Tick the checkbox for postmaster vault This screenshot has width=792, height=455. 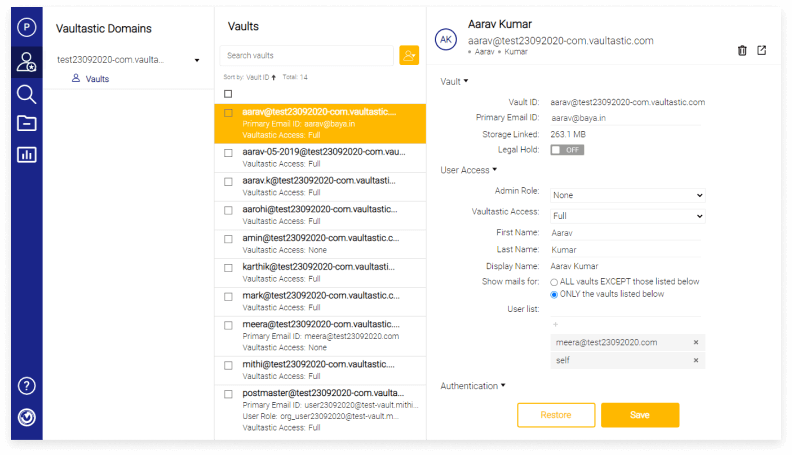228,394
